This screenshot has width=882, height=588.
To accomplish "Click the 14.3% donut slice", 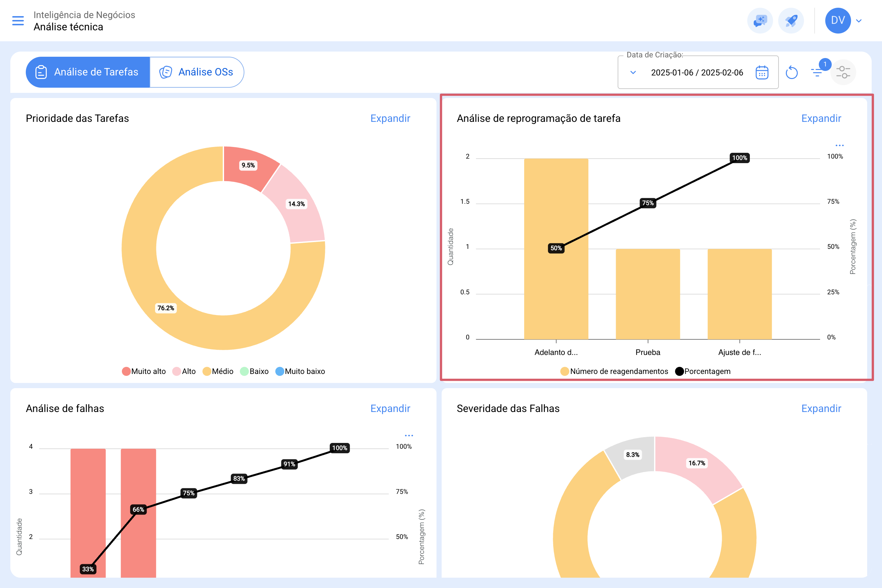I will click(297, 204).
